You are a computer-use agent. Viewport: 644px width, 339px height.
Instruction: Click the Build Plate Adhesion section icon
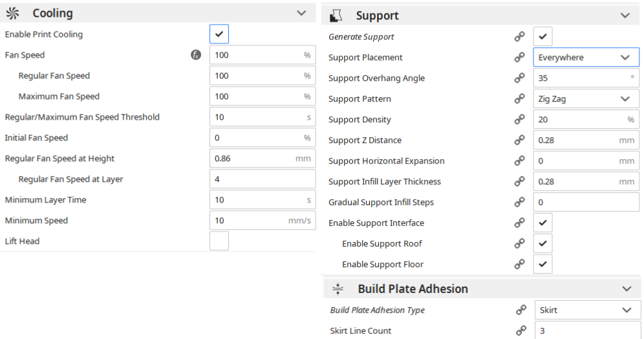point(338,289)
